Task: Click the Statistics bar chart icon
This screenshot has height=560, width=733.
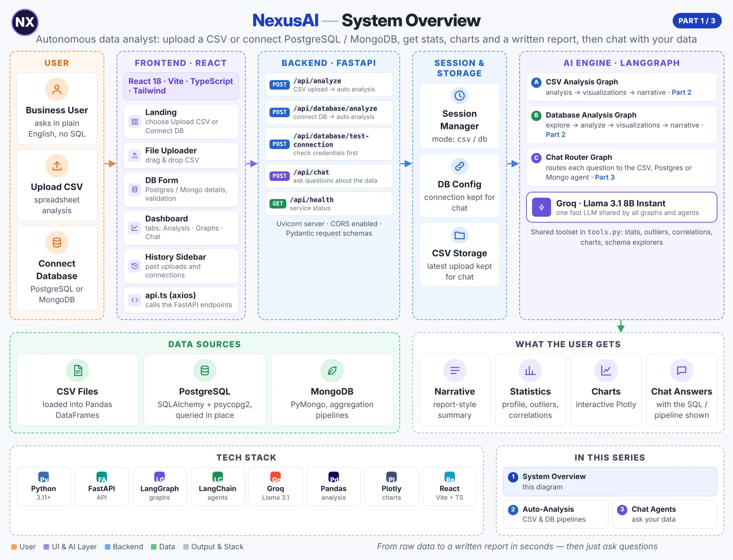Action: 530,370
